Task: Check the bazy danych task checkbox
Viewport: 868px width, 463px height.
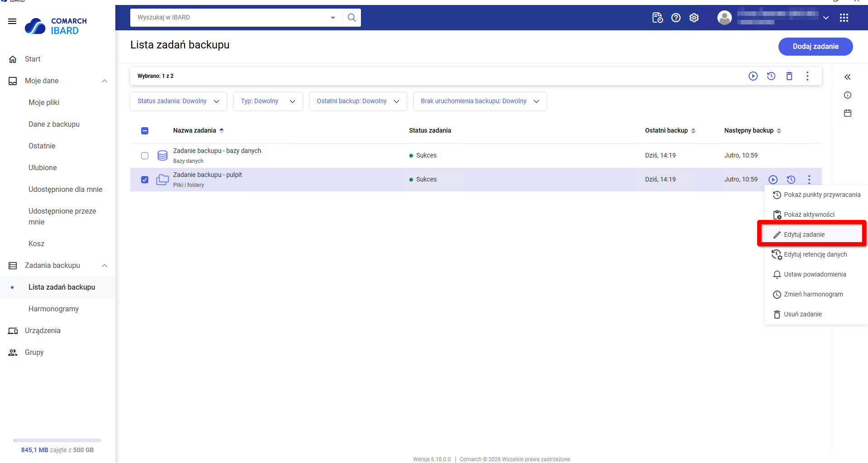Action: click(x=145, y=156)
